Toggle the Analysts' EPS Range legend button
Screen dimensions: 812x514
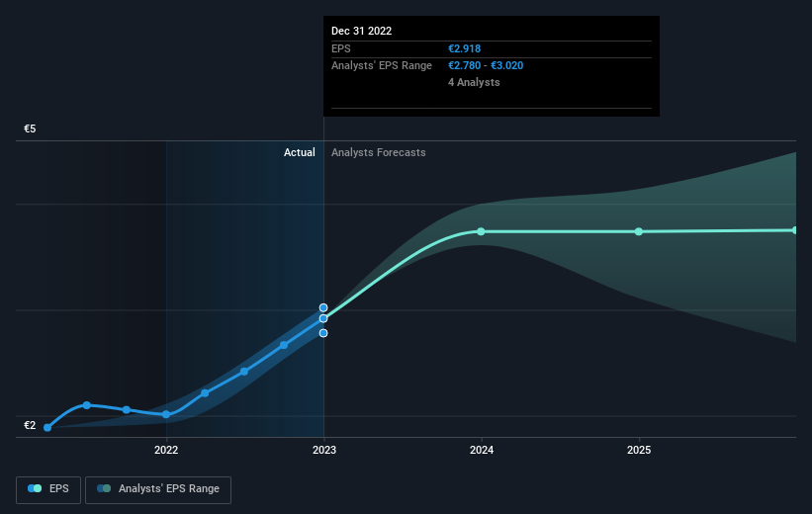158,489
